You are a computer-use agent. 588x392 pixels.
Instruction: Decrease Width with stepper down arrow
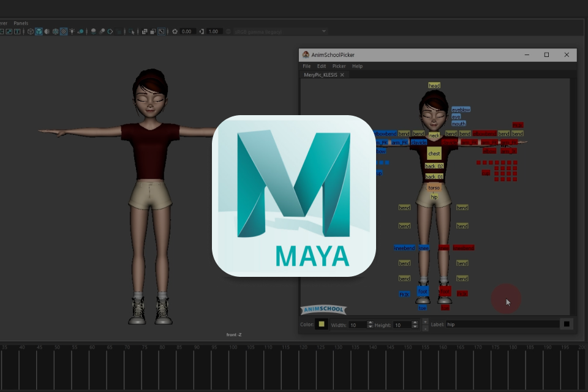click(370, 327)
